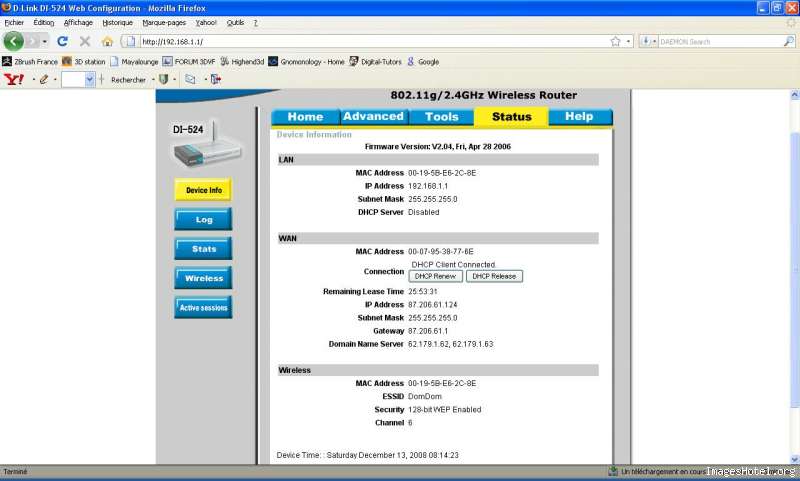Screen dimensions: 800x481
Task: Reload the page with the refresh icon
Action: pos(62,41)
